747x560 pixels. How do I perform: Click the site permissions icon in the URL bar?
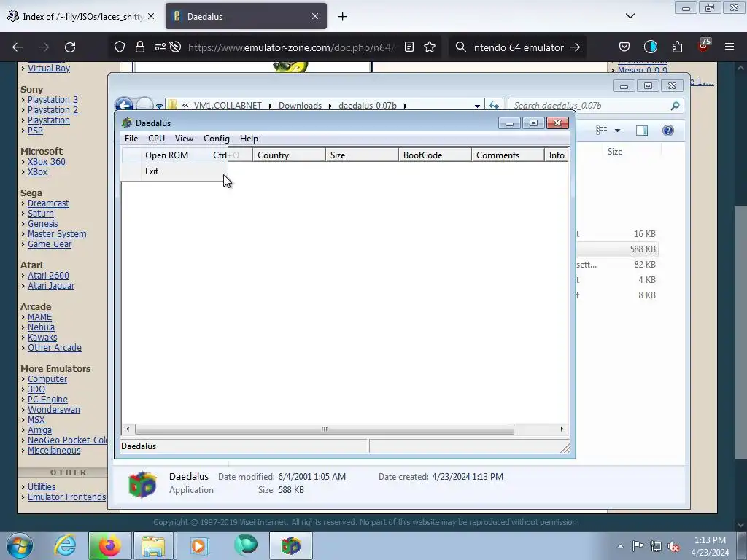pyautogui.click(x=160, y=47)
